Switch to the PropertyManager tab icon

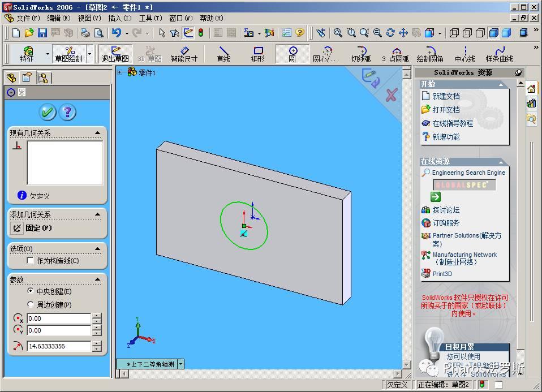click(27, 78)
